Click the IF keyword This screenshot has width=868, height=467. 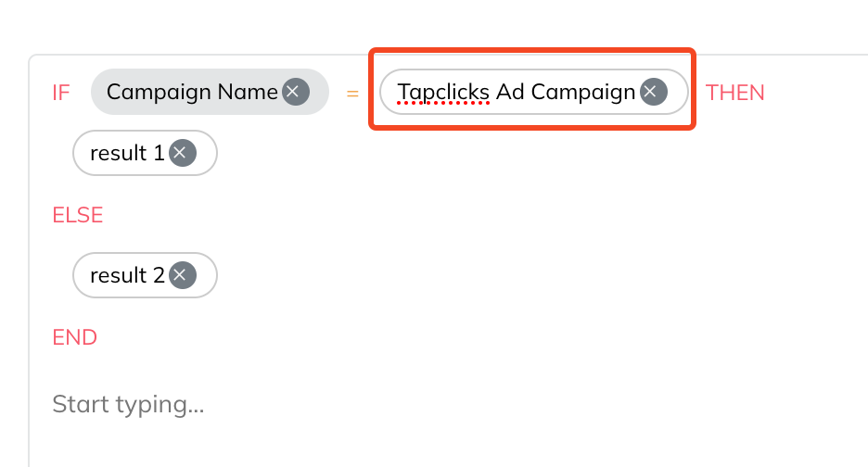pos(61,93)
